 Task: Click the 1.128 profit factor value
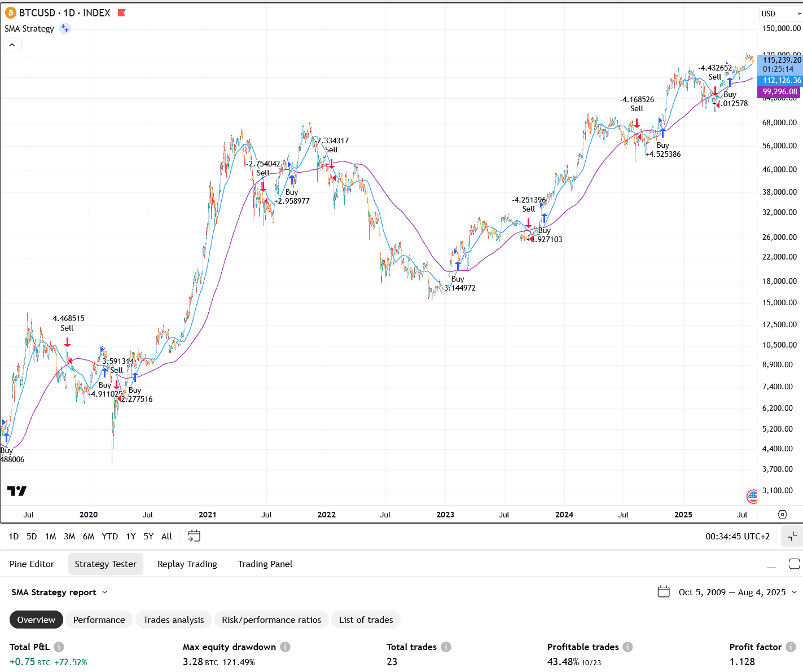742,662
